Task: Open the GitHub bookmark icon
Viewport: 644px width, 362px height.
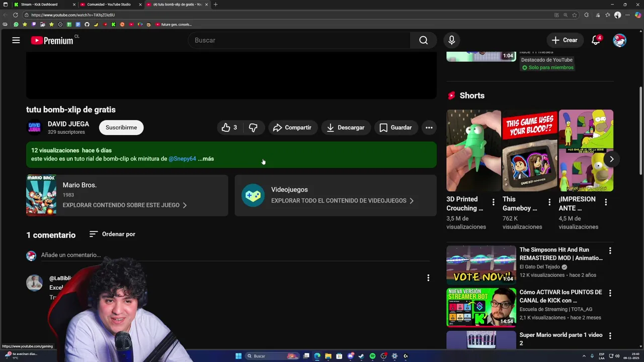Action: click(x=87, y=24)
